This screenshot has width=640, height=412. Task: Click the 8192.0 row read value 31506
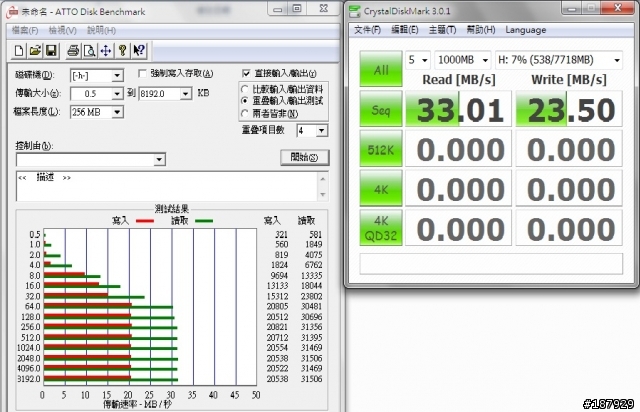coord(311,379)
